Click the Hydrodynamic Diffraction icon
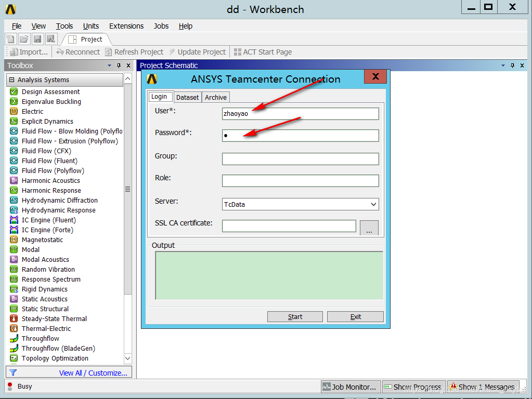This screenshot has width=532, height=399. tap(14, 200)
